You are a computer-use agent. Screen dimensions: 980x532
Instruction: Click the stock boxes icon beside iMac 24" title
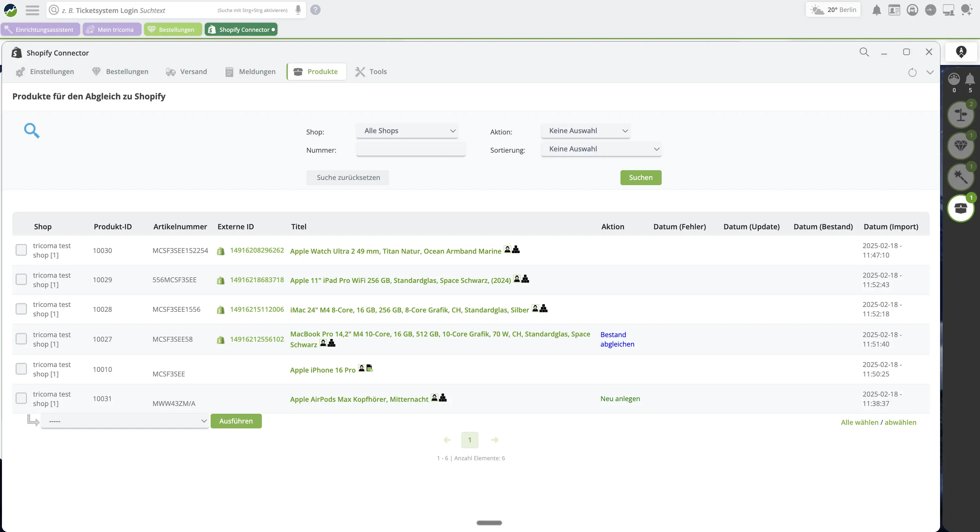544,308
